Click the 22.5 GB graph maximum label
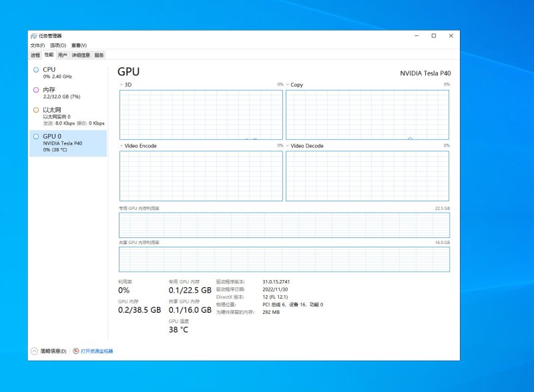This screenshot has width=534, height=392. pos(443,208)
